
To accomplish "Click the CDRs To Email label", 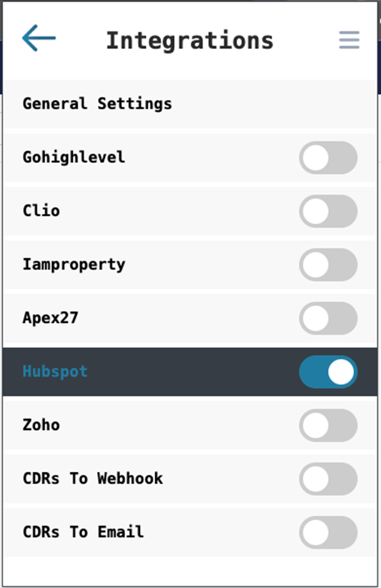I will coord(83,532).
